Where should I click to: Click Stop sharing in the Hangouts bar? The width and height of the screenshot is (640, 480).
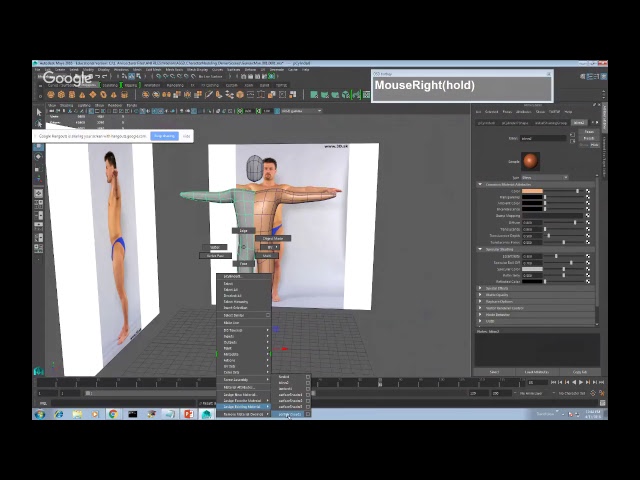click(x=164, y=136)
